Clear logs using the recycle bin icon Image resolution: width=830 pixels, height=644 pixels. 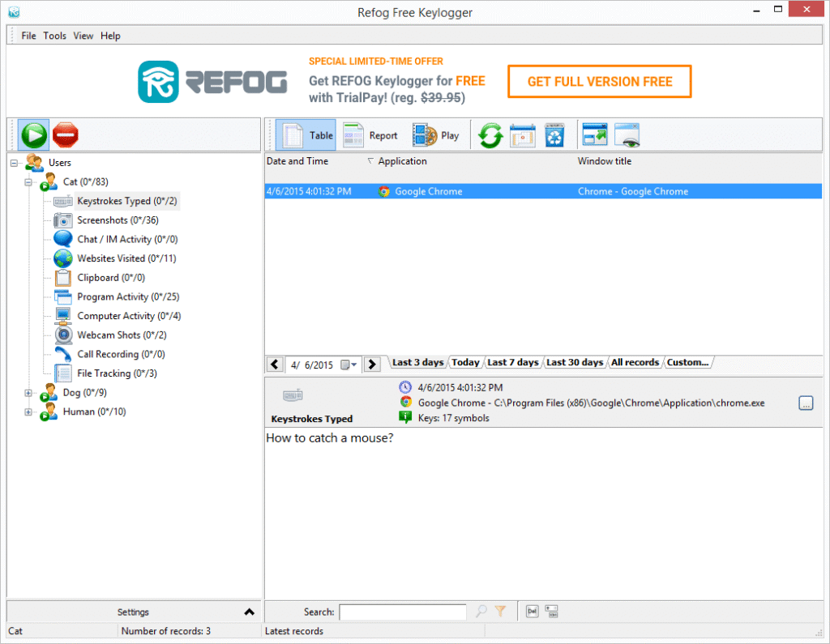click(x=554, y=134)
